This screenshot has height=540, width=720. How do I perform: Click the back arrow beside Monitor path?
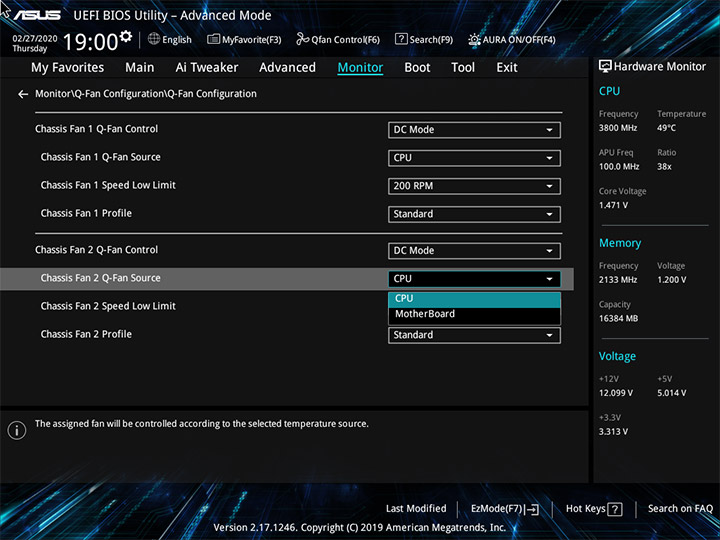23,94
